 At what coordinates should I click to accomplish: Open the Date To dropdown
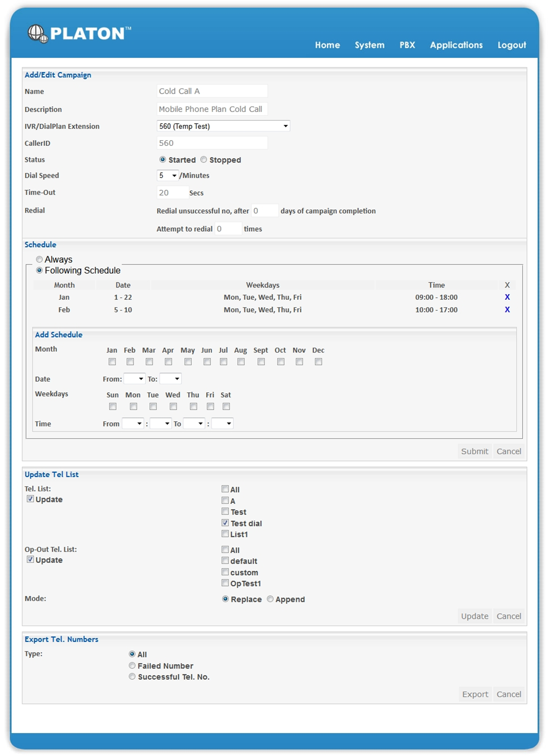pos(170,379)
